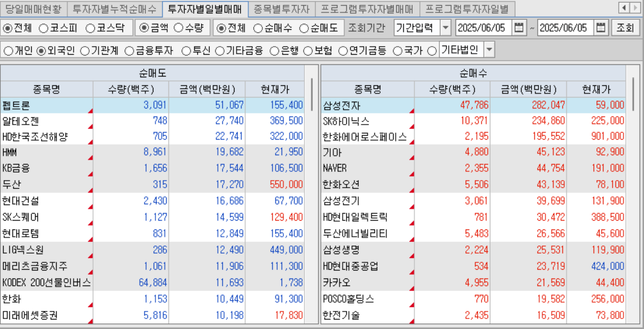Click the end date 2025/06/05 field
The width and height of the screenshot is (644, 329).
tap(565, 28)
